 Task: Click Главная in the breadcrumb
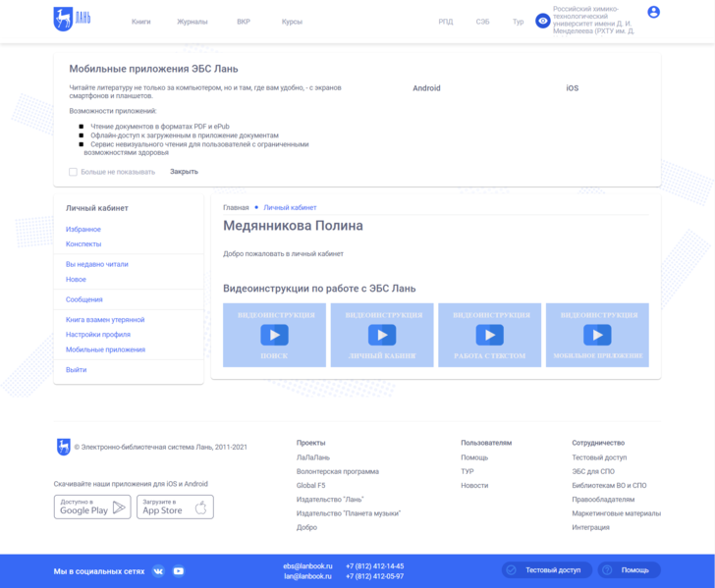[236, 207]
